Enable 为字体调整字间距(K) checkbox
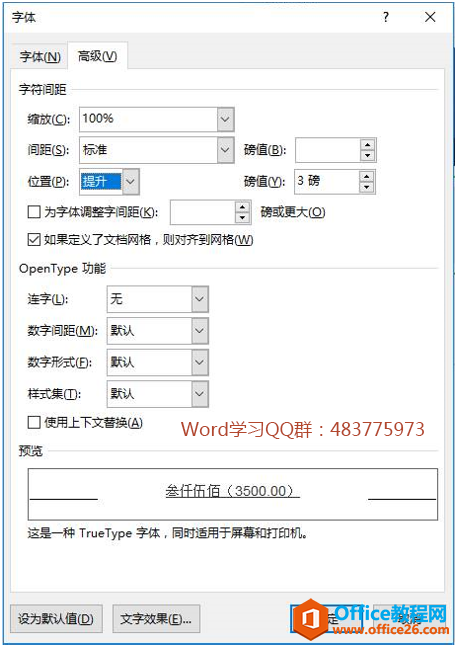Screen dimensions: 456x647 34,212
